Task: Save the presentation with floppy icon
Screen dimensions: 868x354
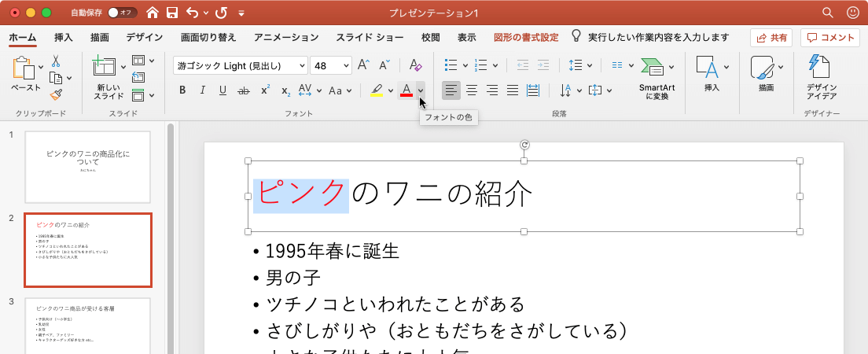Action: point(172,12)
